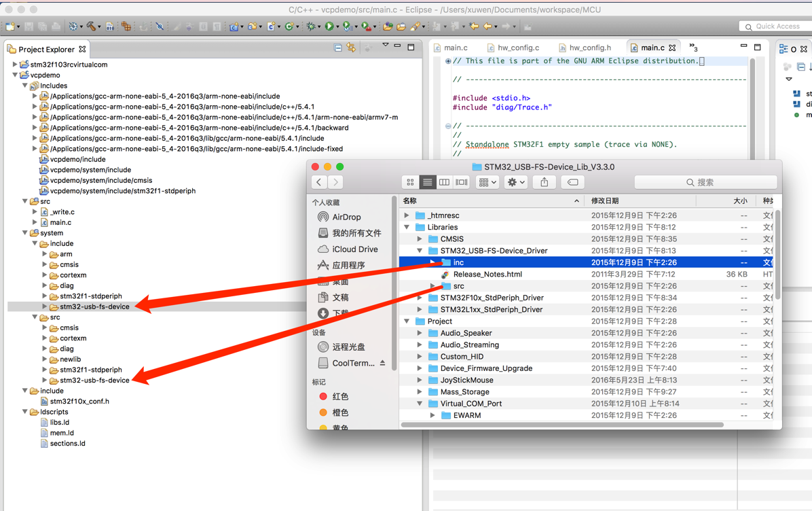Open Finder action gear dropdown
The image size is (812, 511).
pyautogui.click(x=516, y=182)
